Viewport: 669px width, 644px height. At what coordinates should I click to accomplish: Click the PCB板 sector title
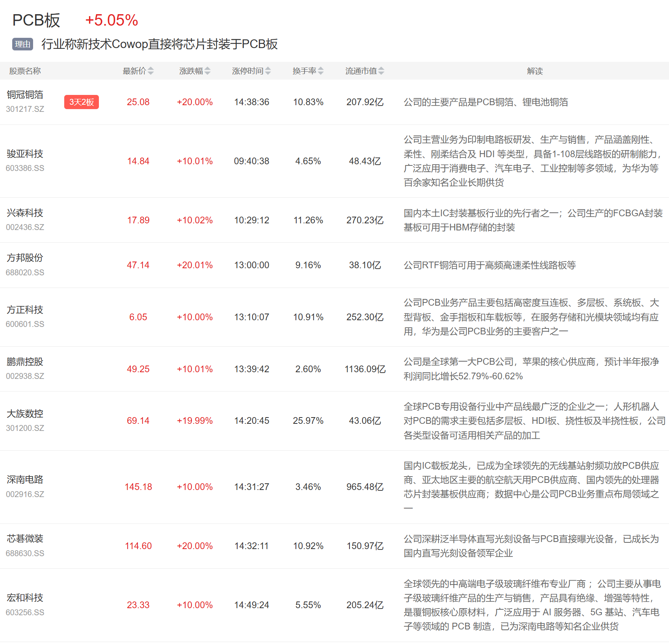pyautogui.click(x=36, y=20)
